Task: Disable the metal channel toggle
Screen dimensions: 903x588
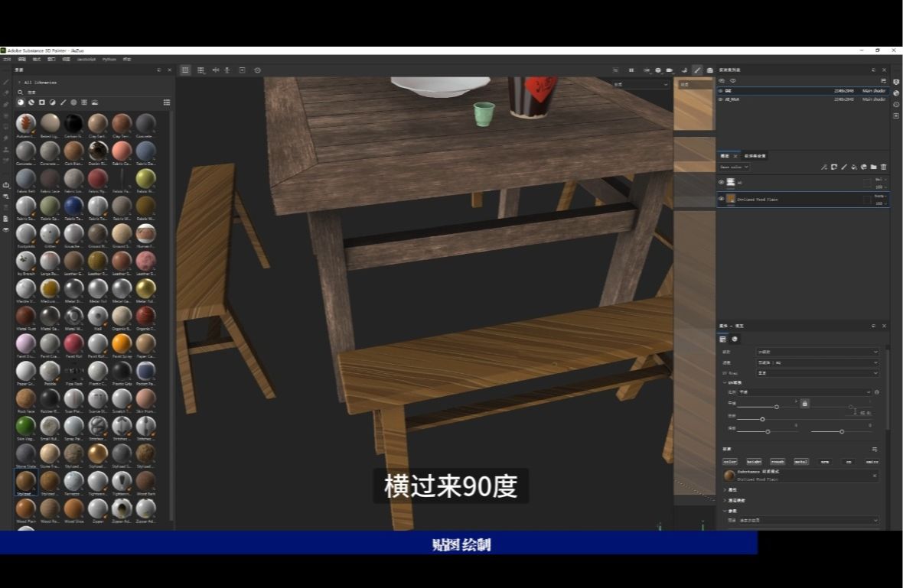Action: click(x=801, y=462)
